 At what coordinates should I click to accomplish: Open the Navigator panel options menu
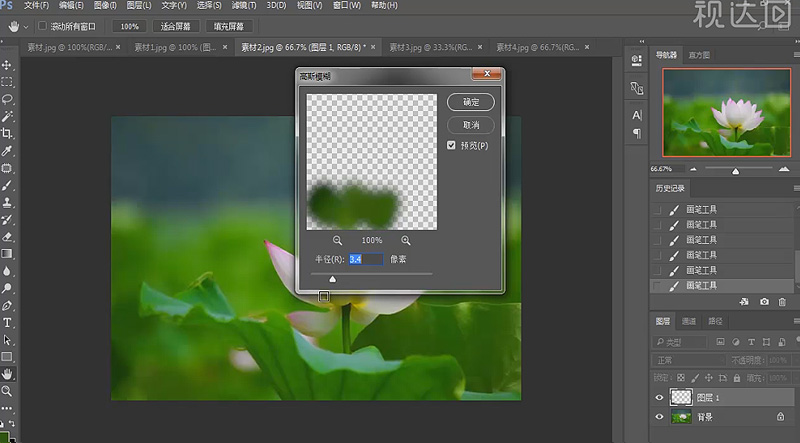pyautogui.click(x=796, y=55)
